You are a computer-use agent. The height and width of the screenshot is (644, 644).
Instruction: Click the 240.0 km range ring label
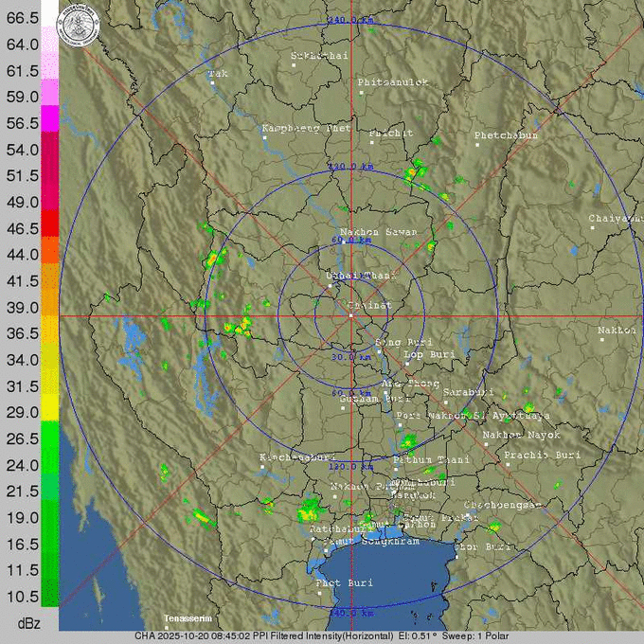coord(350,19)
